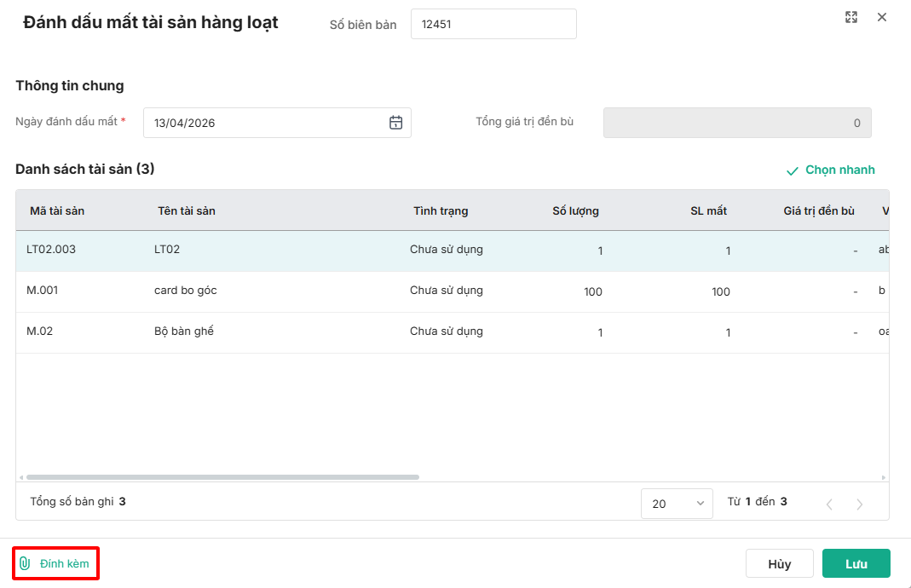Click the Ngày đánh dấu mất date field
The image size is (911, 588).
click(x=264, y=123)
